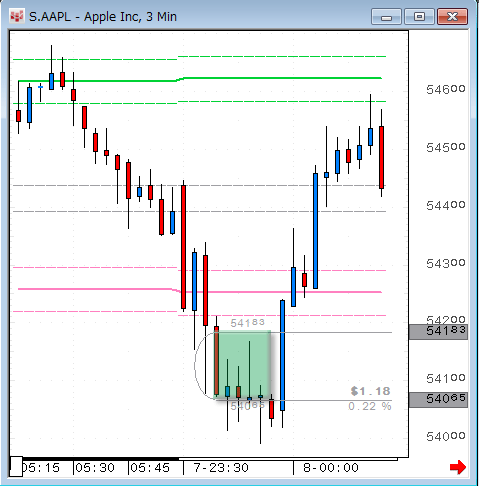
Task: Click the 8-00:00 time axis label
Action: 331,468
